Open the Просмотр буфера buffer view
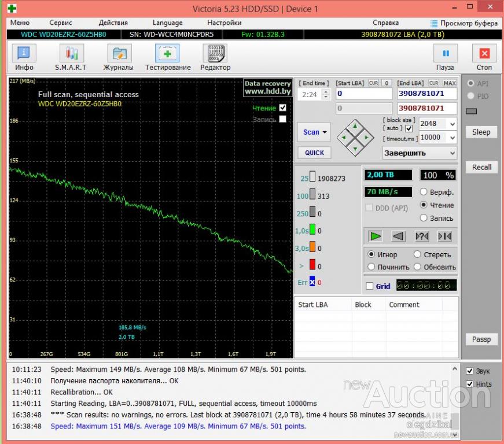 point(464,23)
